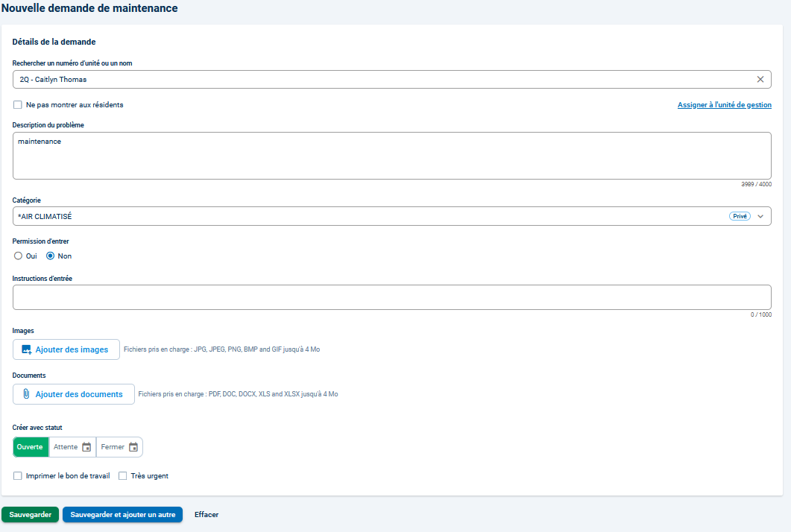Click the 'Nouvelle demande de maintenance' heading

[89, 8]
